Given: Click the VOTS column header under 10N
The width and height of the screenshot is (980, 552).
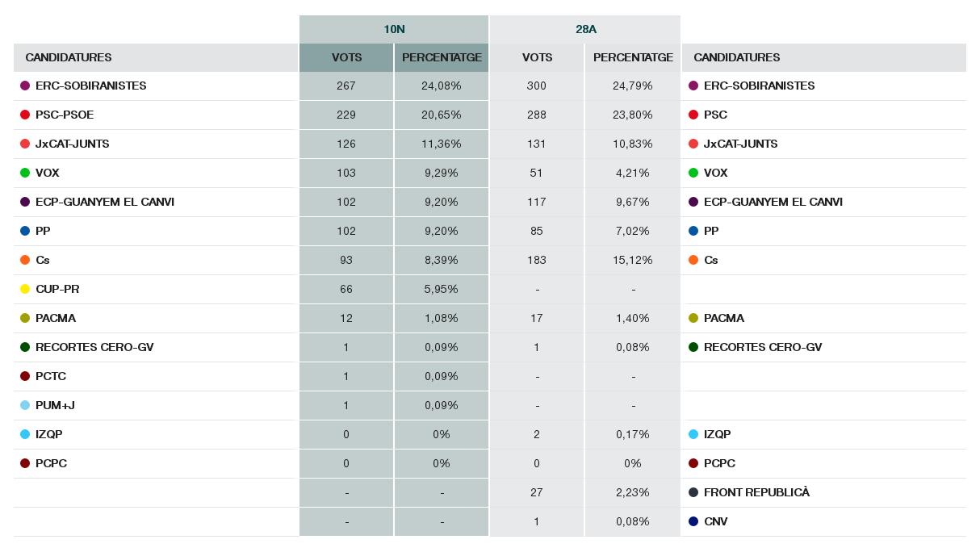Looking at the screenshot, I should point(346,57).
